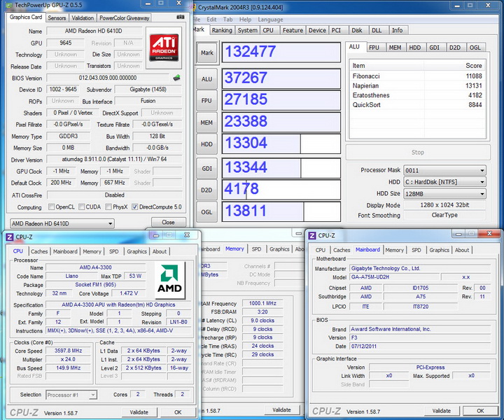Click the GPU-Z screenshot camera icon

point(181,17)
